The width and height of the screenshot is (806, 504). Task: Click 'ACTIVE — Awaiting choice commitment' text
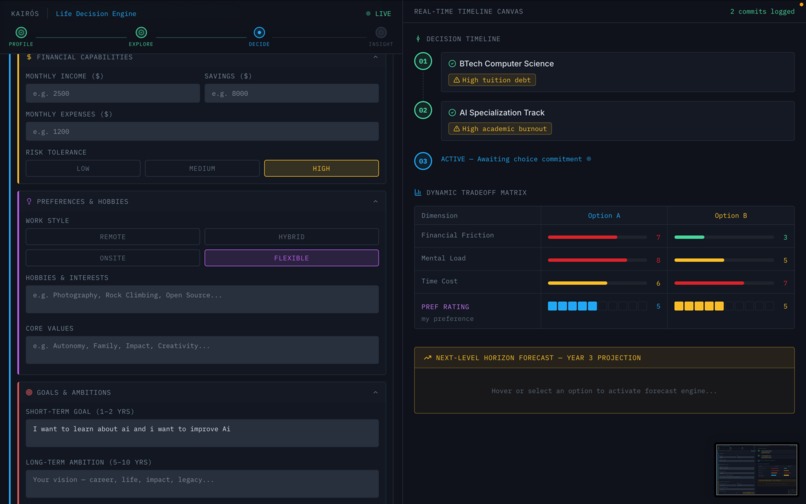(511, 159)
